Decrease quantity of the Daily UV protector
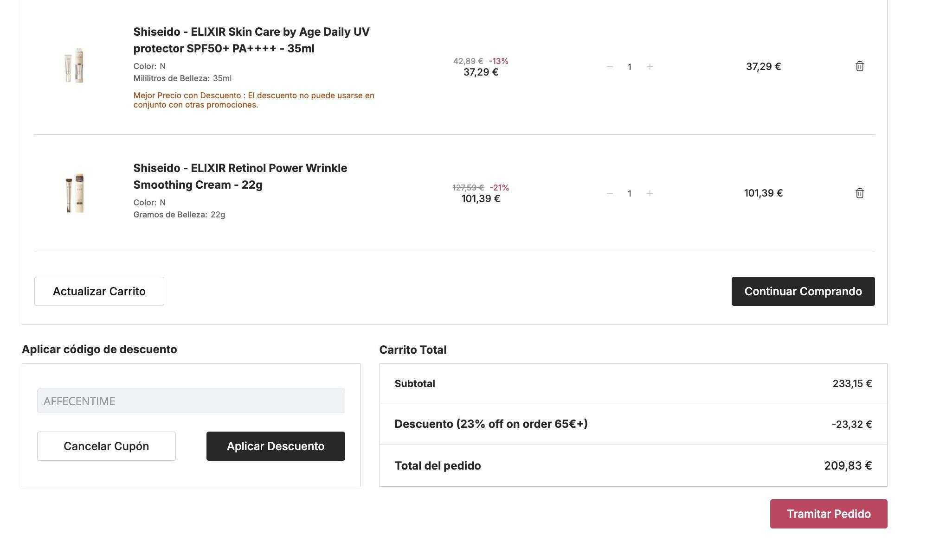This screenshot has width=940, height=560. coord(610,67)
